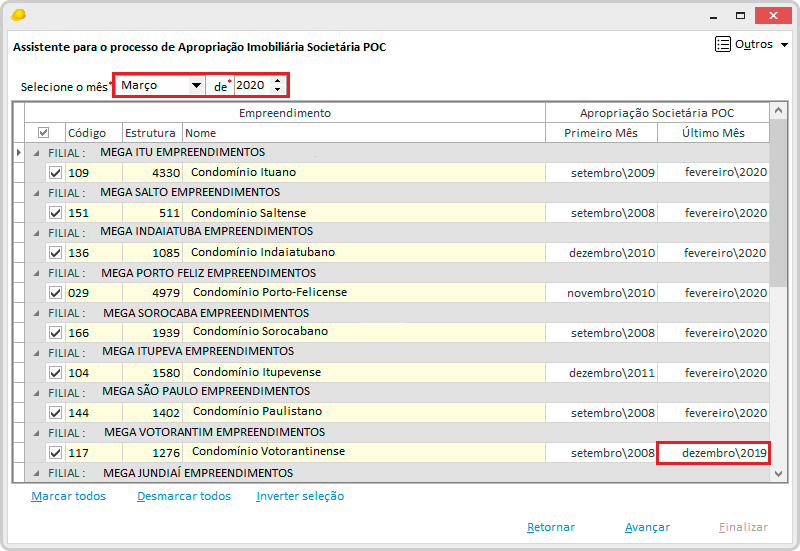The height and width of the screenshot is (551, 800).
Task: Uncheck Condomínio Indaiatubano row 136
Action: coord(55,253)
